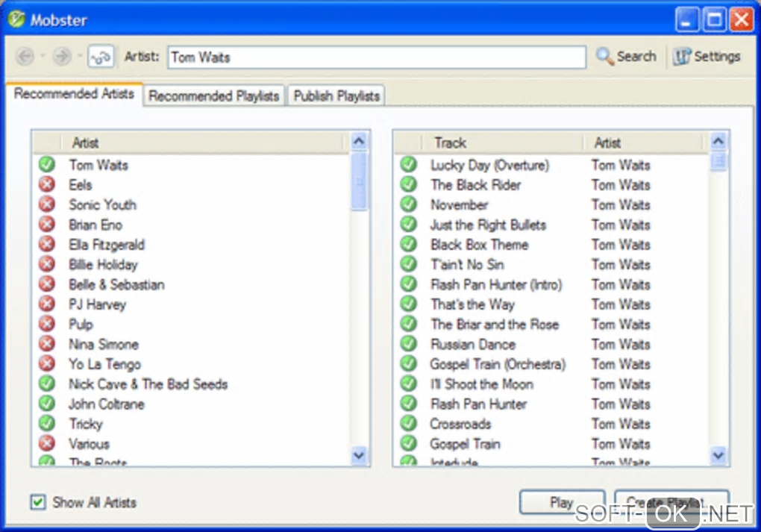Viewport: 761px width, 532px height.
Task: Click green check beside Just the Right Bullets
Action: pyautogui.click(x=409, y=225)
